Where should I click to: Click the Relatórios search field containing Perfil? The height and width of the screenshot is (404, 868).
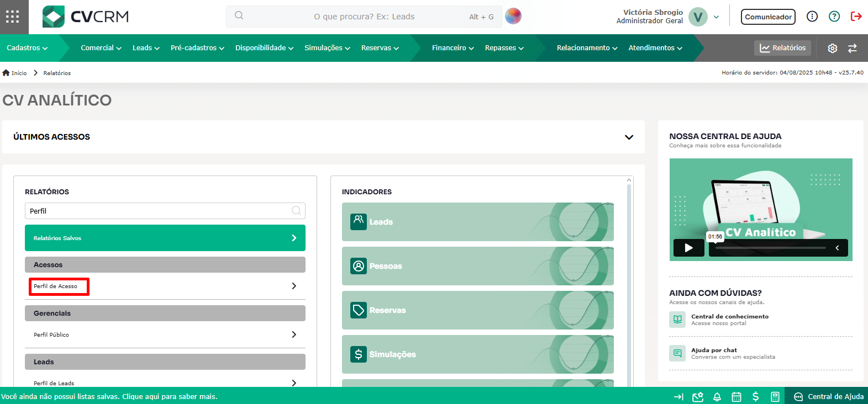pos(165,211)
